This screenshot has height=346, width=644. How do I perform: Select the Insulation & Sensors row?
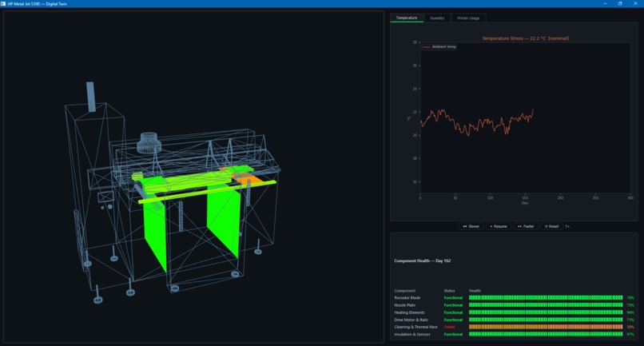pos(514,335)
